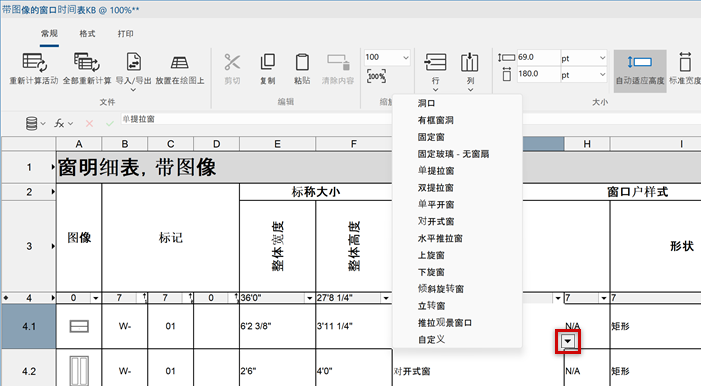Click the Copy (复制) icon
This screenshot has width=701, height=386.
pos(267,62)
